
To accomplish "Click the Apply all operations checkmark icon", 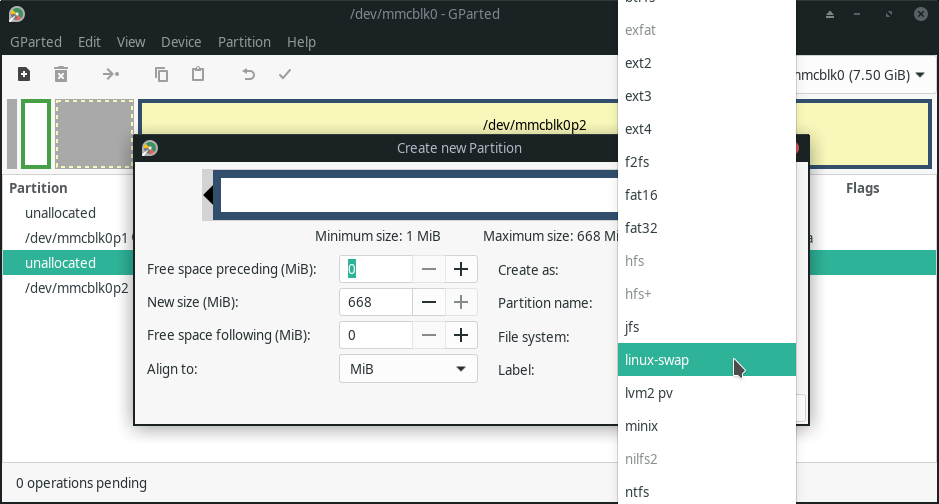I will [x=285, y=74].
